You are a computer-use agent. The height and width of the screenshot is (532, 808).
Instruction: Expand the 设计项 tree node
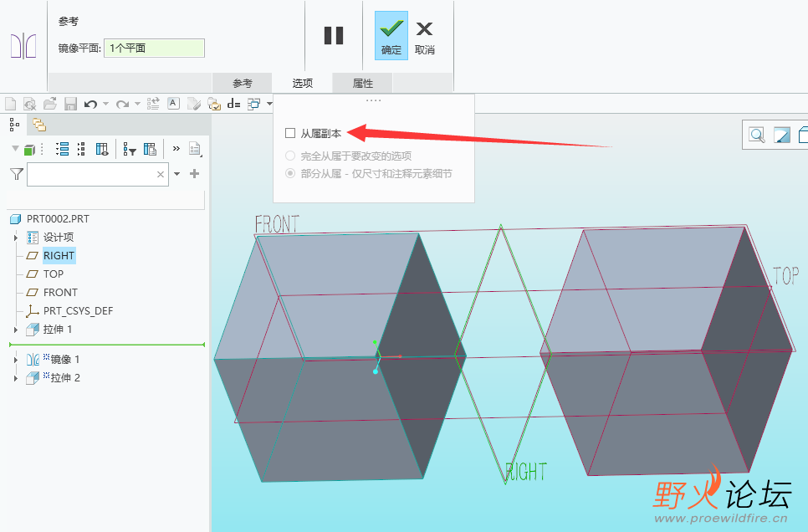[15, 237]
